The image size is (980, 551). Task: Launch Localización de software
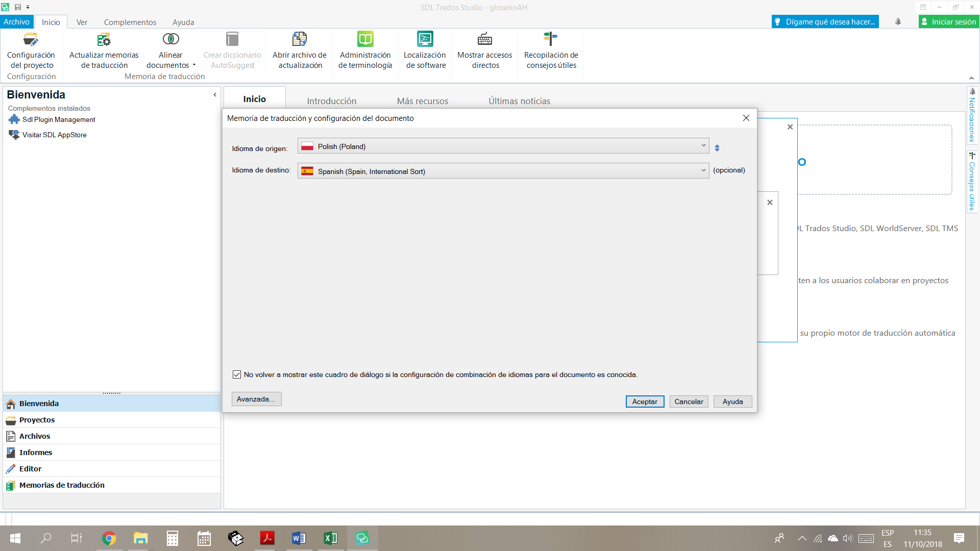[425, 40]
